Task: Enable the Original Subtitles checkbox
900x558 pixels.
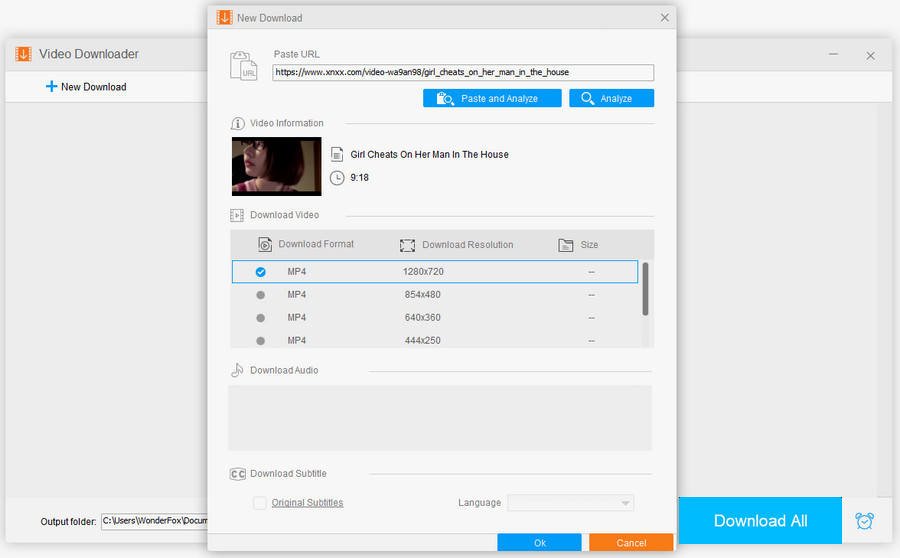Action: (260, 503)
